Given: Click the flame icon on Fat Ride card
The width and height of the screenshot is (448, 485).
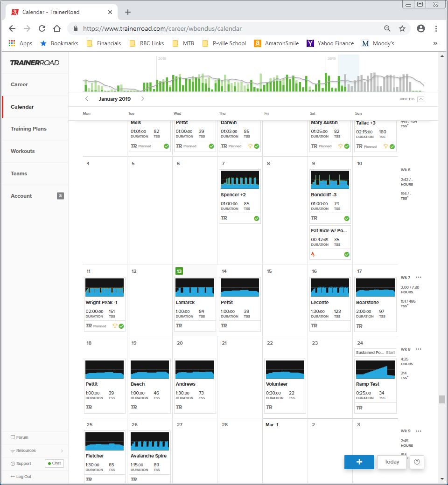Looking at the screenshot, I should 313,254.
